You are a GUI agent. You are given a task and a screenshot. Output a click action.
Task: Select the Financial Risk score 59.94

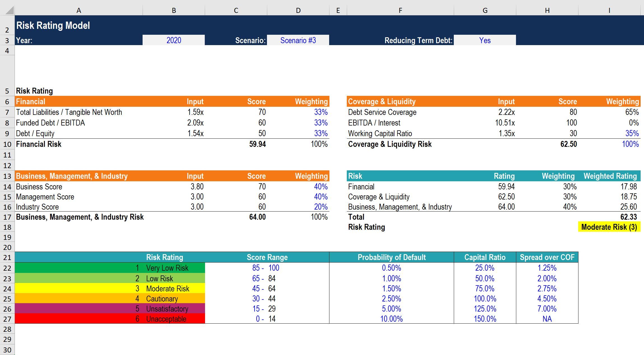pyautogui.click(x=257, y=144)
